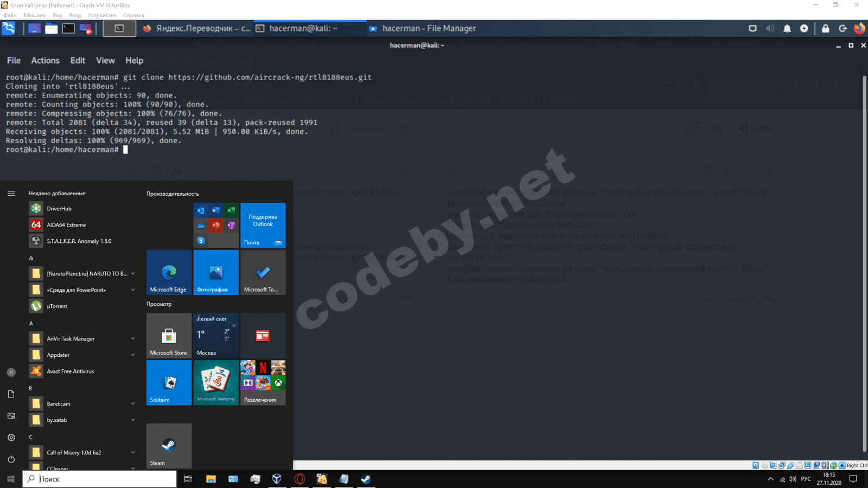Open File Explorer from Windows taskbar

[x=211, y=479]
